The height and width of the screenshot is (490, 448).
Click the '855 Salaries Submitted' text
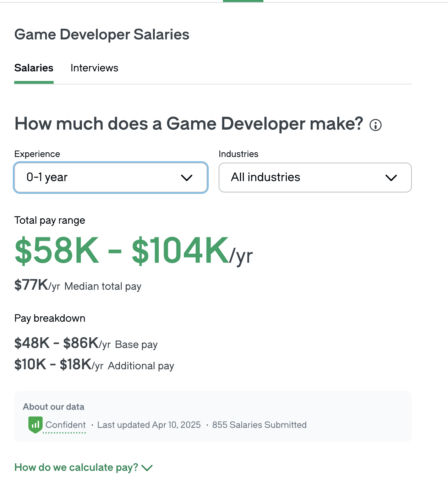pos(259,425)
